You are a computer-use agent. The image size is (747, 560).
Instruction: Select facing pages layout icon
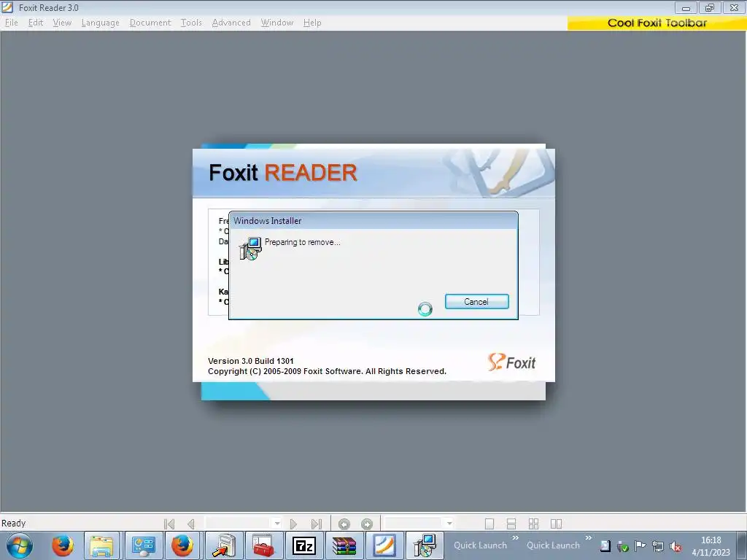556,524
